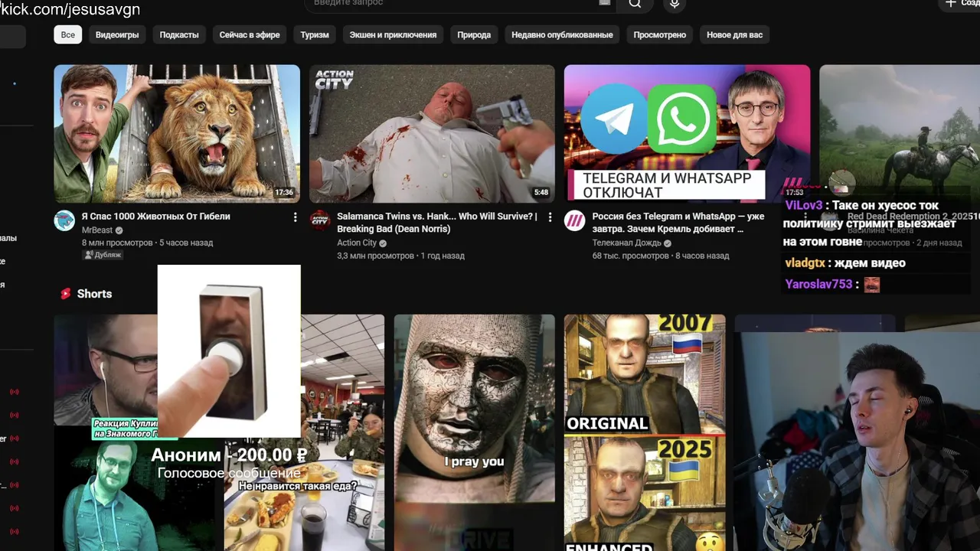Select the 'Подкасты' filter chip
The width and height of the screenshot is (980, 551).
click(179, 34)
